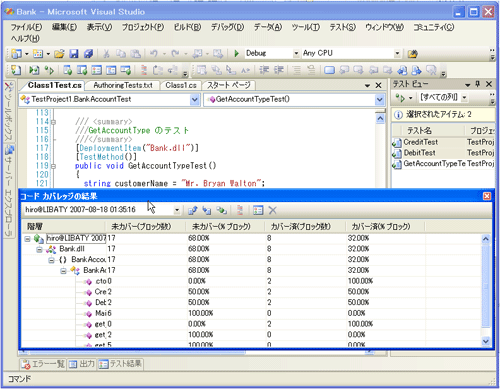This screenshot has width=500, height=389.
Task: Open the ツールボックス side tab
Action: coord(9,111)
